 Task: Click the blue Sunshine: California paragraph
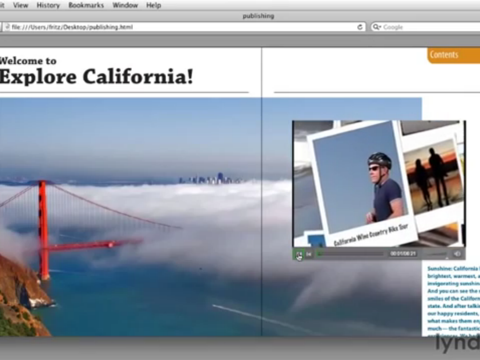[x=453, y=300]
